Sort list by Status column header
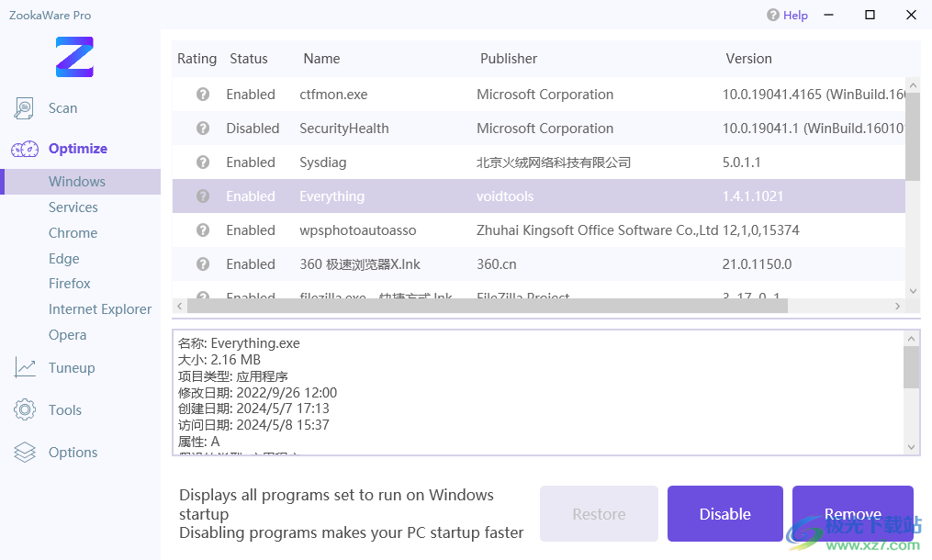 click(x=249, y=59)
